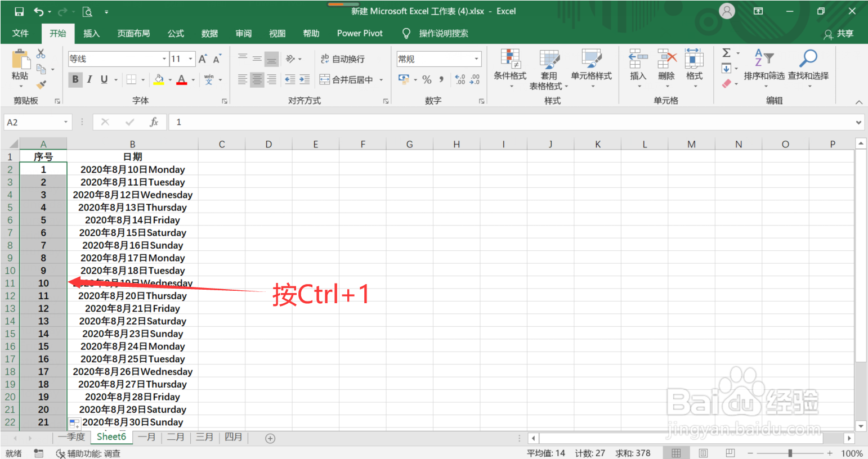Switch to the 插入 ribbon tab

pos(91,33)
